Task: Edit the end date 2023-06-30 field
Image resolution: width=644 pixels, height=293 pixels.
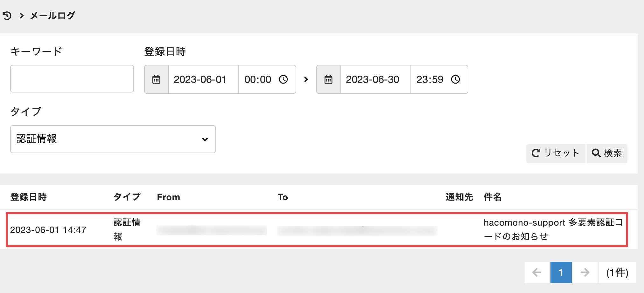Action: [x=375, y=79]
